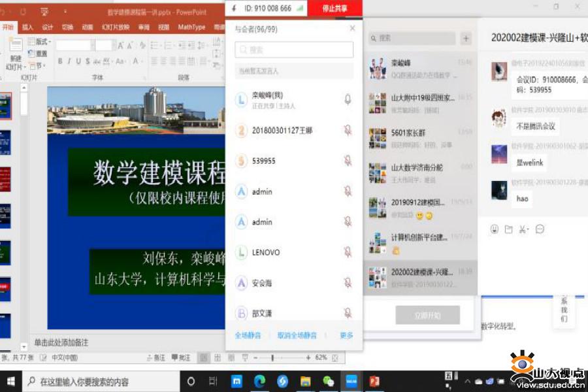Screen dimensions: 588x392
Task: Toggle microphone for 栾峻峰(我)
Action: [348, 99]
